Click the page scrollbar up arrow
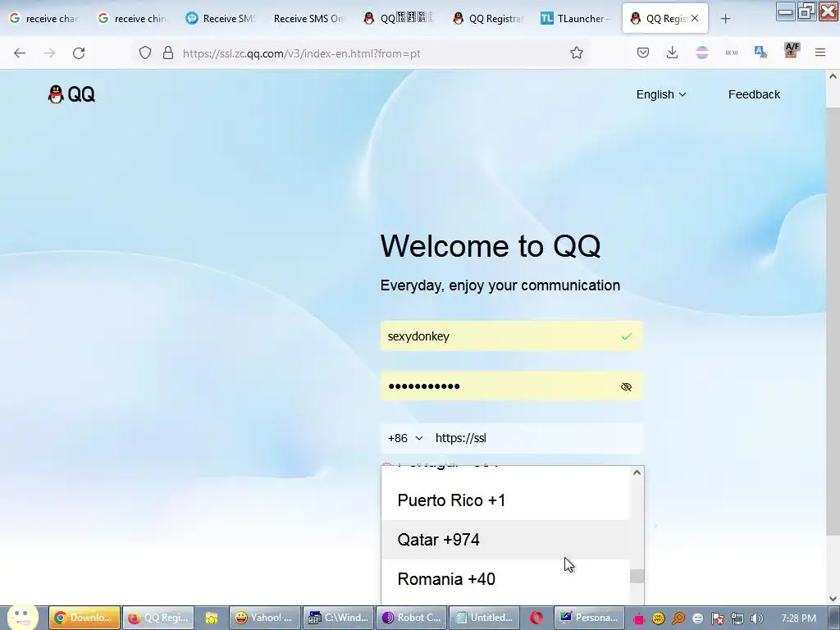 833,76
